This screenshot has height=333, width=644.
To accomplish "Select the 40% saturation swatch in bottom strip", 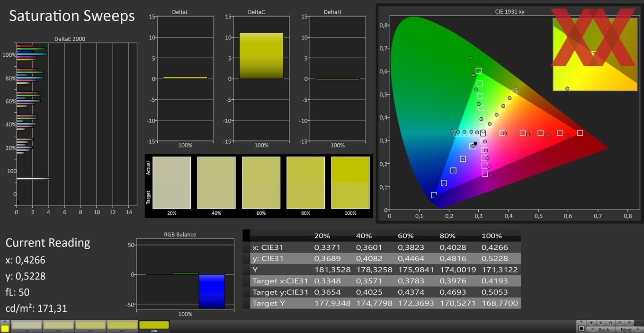I will [58, 325].
